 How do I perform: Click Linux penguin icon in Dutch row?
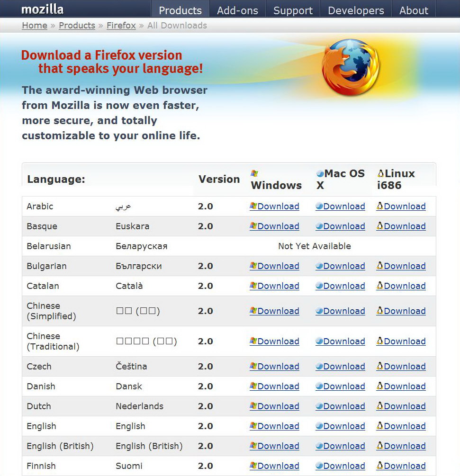coord(380,406)
